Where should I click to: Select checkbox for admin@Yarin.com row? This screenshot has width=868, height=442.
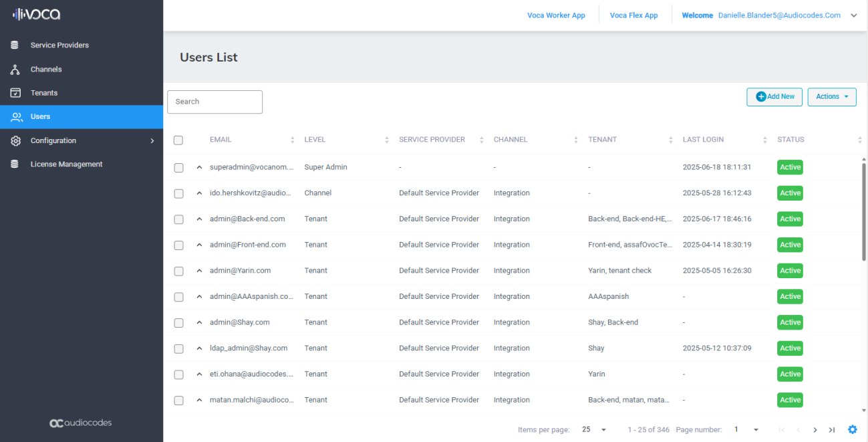(178, 271)
